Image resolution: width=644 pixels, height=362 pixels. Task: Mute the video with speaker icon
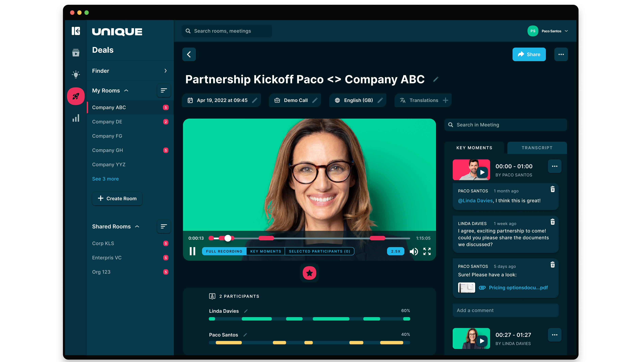[414, 251]
